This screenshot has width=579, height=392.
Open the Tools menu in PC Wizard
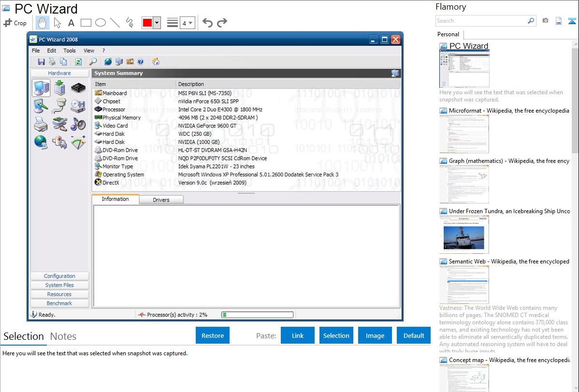[70, 51]
